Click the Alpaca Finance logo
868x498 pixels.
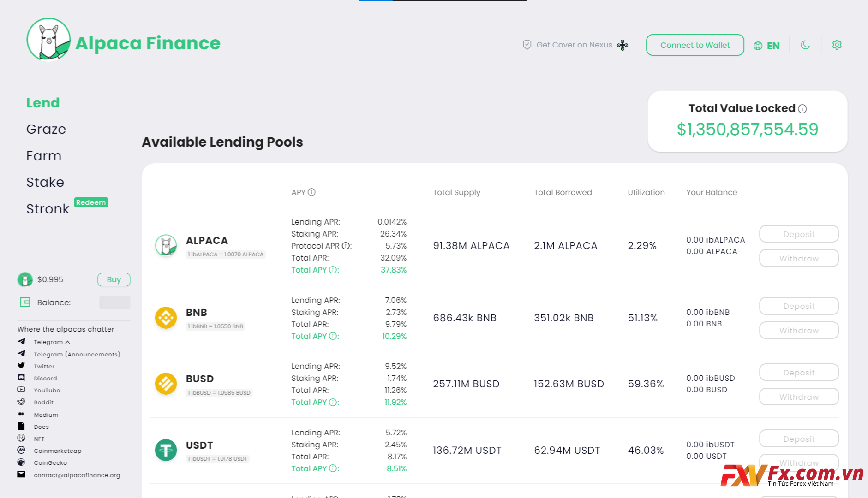click(123, 40)
